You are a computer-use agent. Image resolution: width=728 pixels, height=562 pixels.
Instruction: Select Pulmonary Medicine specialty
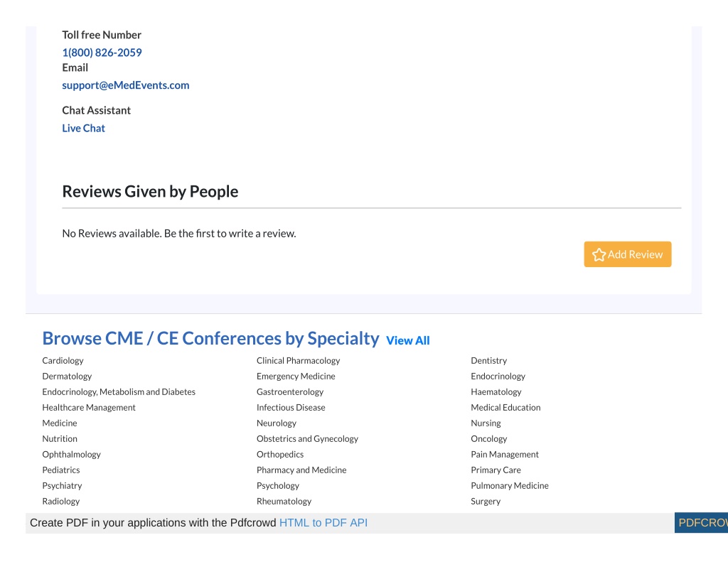510,485
